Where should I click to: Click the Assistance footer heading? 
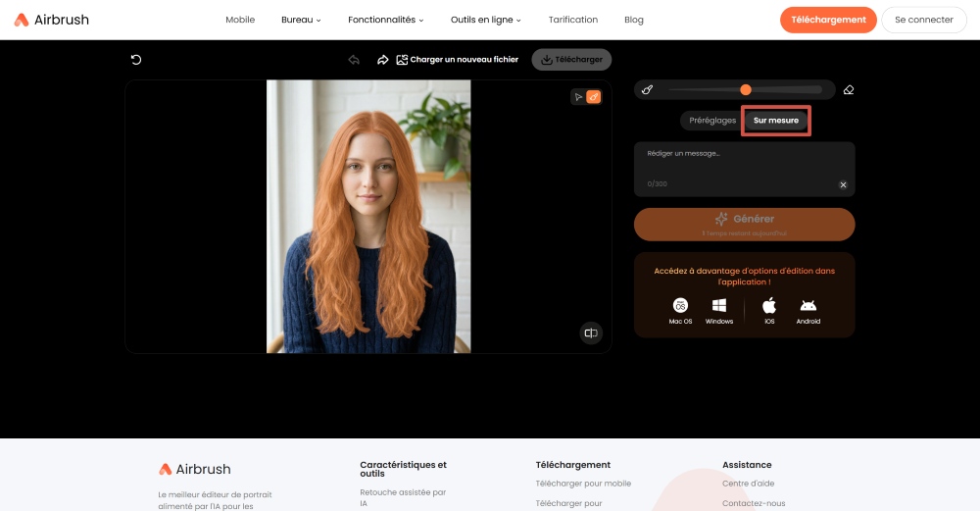[x=747, y=465]
